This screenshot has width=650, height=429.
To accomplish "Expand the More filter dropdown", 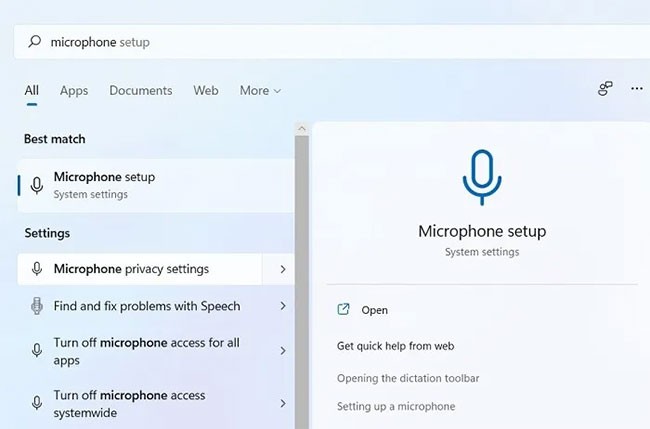I will pos(260,91).
